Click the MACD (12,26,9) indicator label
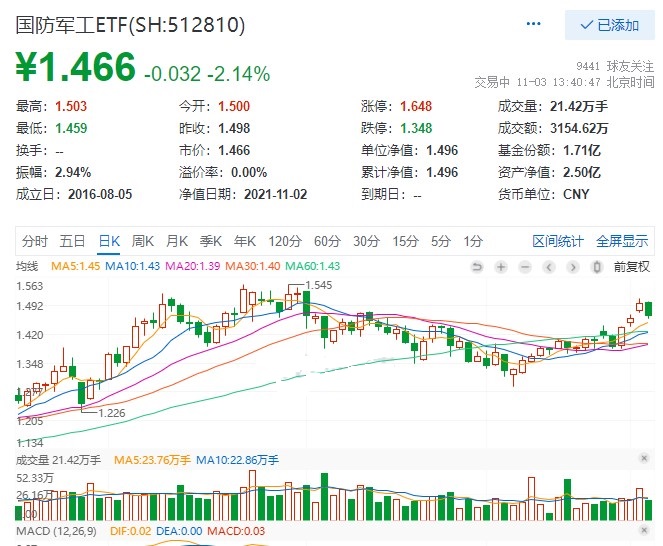Screen dimensions: 663x546 [x=56, y=531]
